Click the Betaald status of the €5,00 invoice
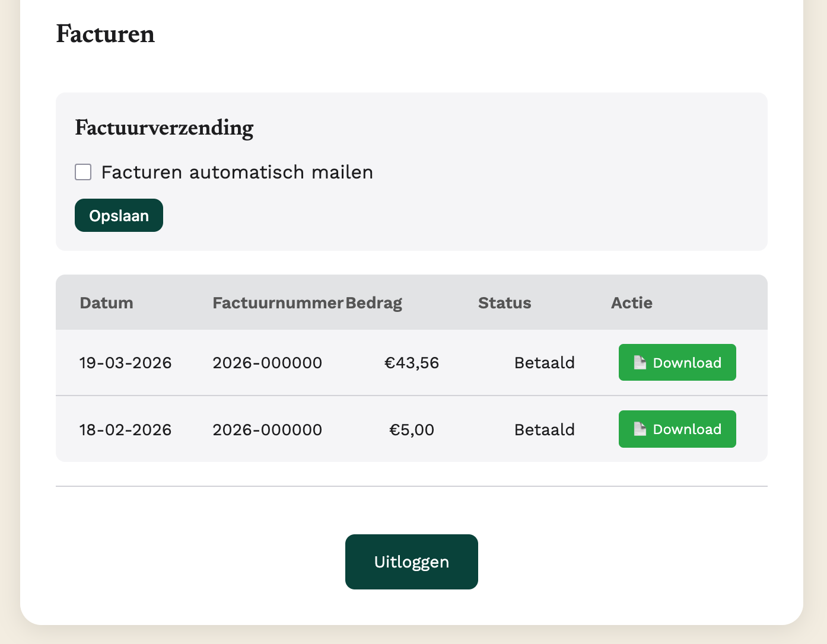This screenshot has width=827, height=644. pyautogui.click(x=544, y=430)
